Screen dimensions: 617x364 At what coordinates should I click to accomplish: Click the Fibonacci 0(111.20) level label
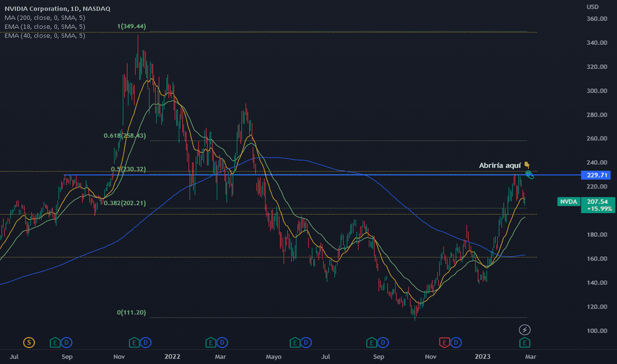tap(132, 312)
